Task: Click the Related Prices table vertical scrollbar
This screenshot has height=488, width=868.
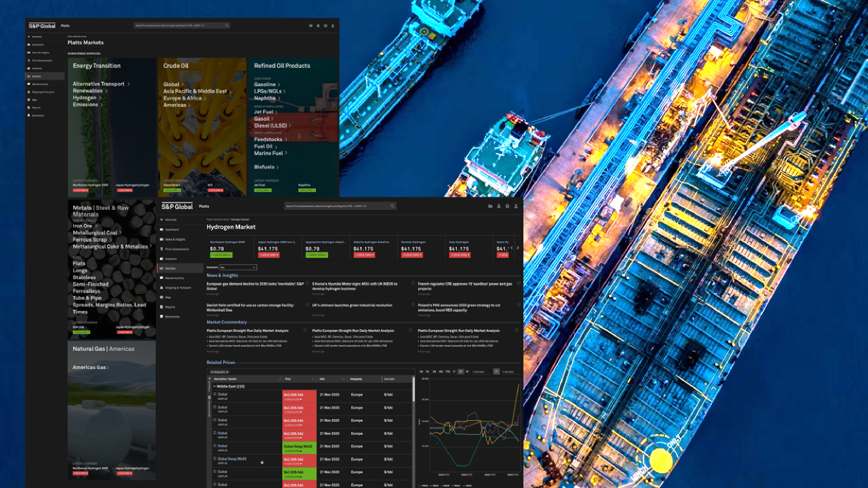Action: [413, 389]
